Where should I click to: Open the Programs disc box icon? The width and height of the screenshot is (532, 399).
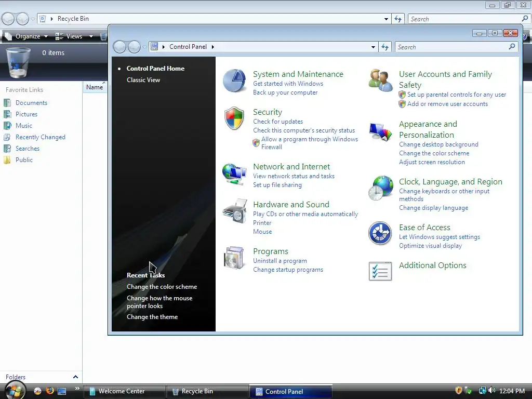pyautogui.click(x=234, y=258)
